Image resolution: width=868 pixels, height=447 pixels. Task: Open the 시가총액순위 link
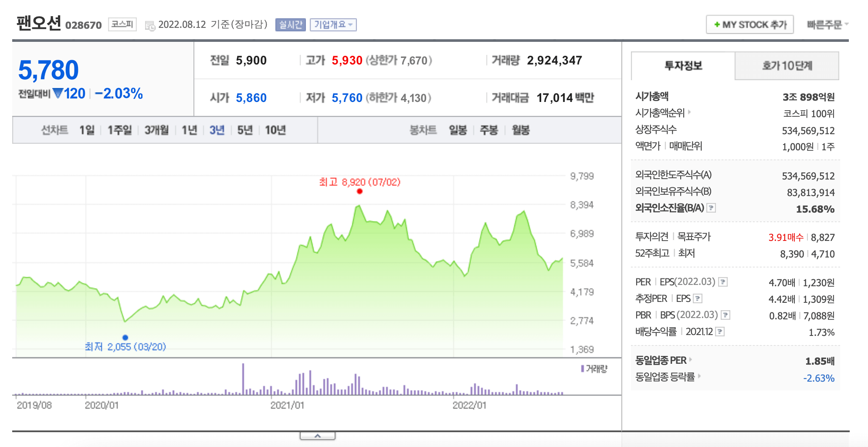(x=660, y=113)
